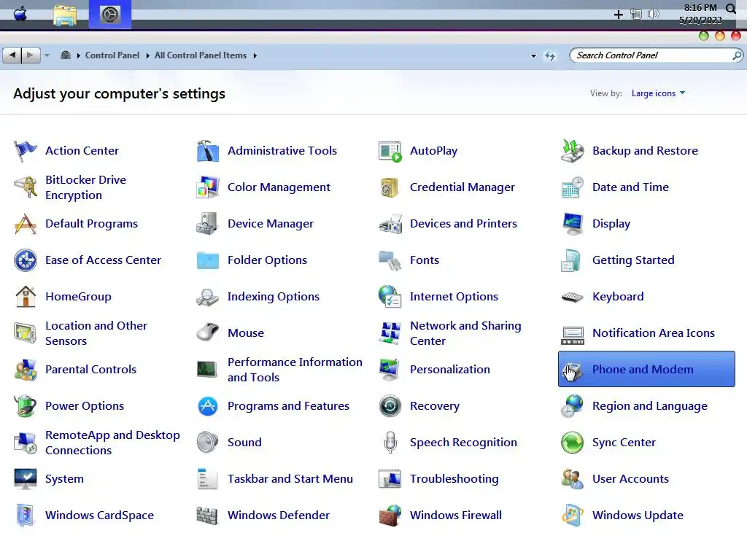Open recent pages dropdown beside the nav buttons
The width and height of the screenshot is (747, 560).
coord(47,55)
